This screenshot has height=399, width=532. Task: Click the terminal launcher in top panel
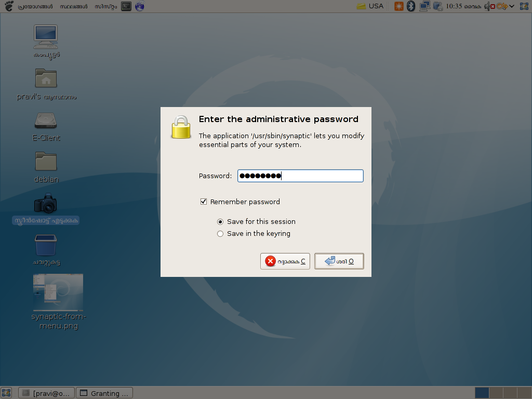tap(126, 6)
